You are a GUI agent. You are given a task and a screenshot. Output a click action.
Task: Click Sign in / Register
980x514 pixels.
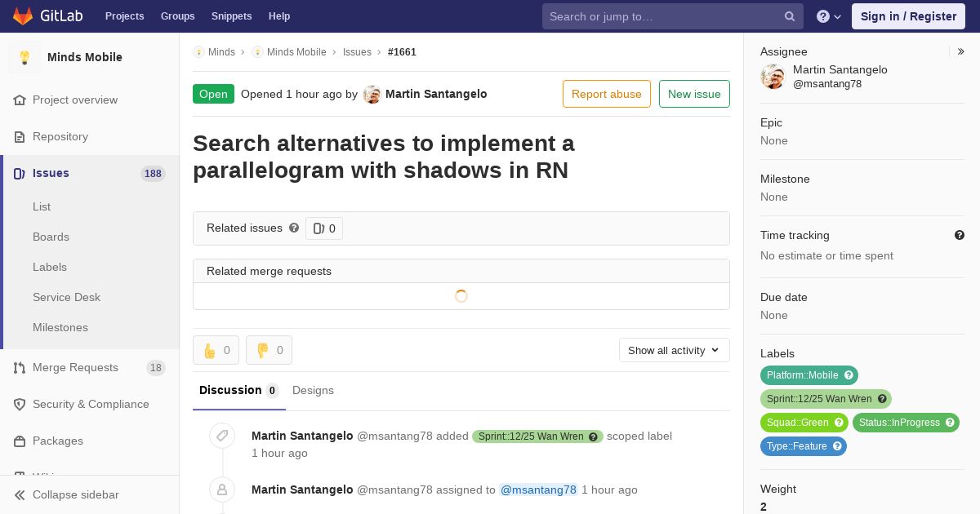click(x=908, y=16)
